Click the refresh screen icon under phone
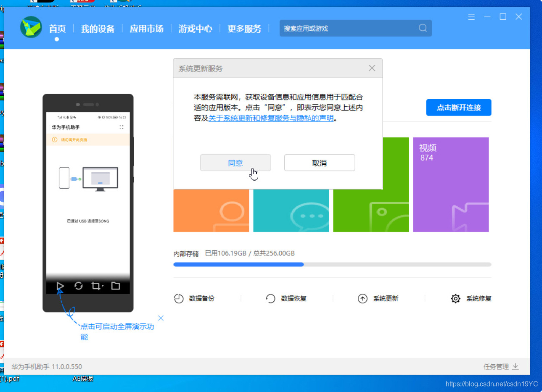Screen dimensions: 542x392 79,286
